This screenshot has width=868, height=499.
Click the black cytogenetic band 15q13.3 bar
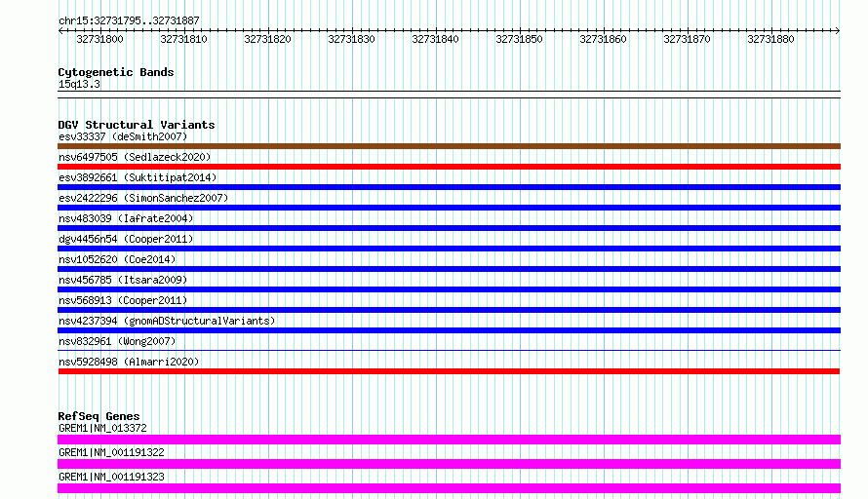[449, 95]
